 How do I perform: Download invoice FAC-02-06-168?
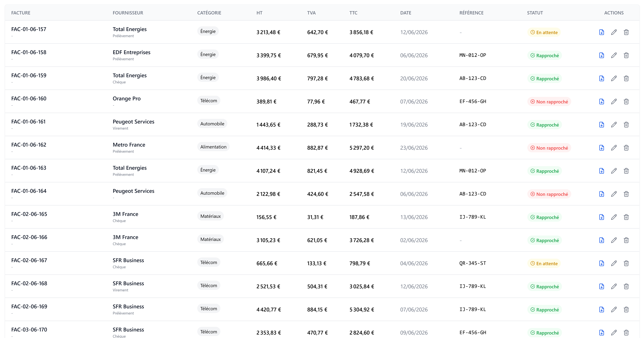(602, 286)
